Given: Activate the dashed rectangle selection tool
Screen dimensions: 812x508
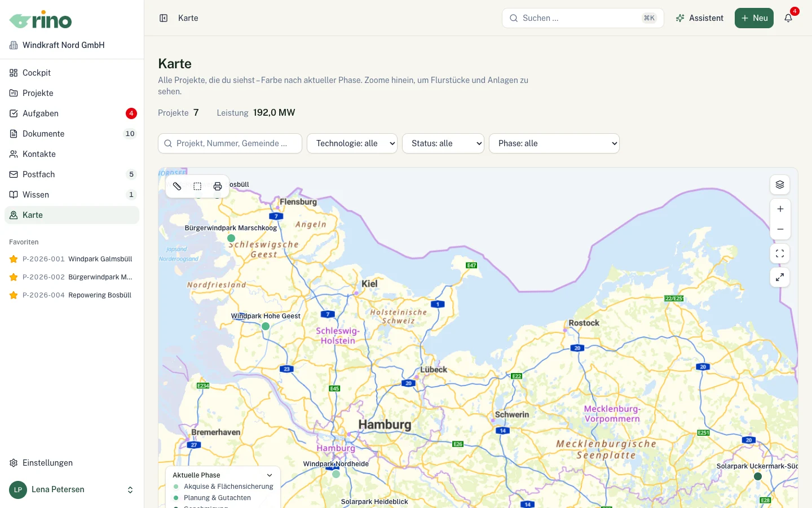Looking at the screenshot, I should click(x=197, y=186).
